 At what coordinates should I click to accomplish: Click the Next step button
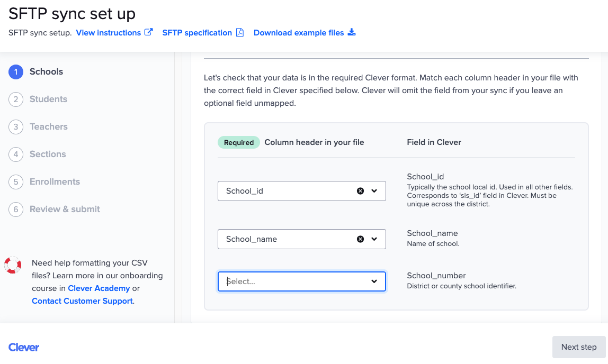pos(579,347)
